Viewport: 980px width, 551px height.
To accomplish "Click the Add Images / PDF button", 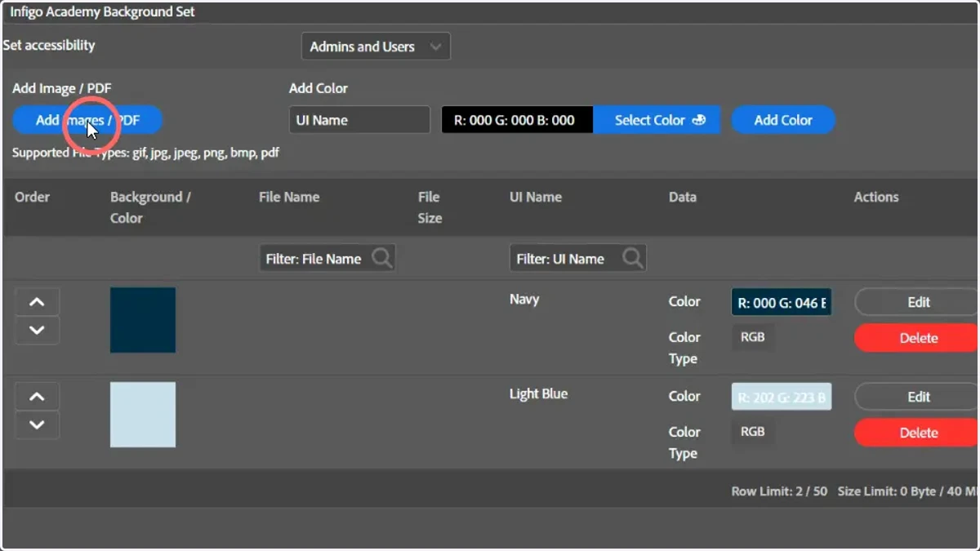I will coord(87,120).
